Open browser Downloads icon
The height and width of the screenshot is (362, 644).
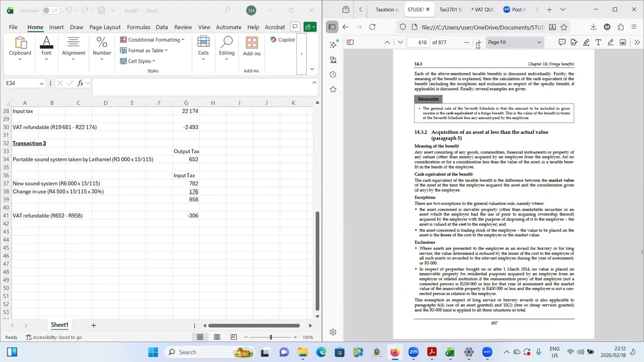pyautogui.click(x=593, y=27)
